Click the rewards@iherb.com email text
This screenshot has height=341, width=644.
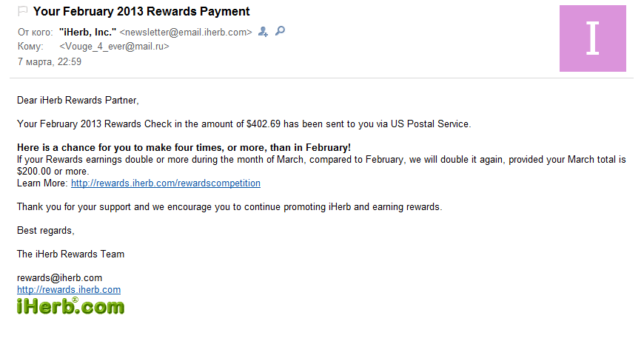pyautogui.click(x=59, y=277)
